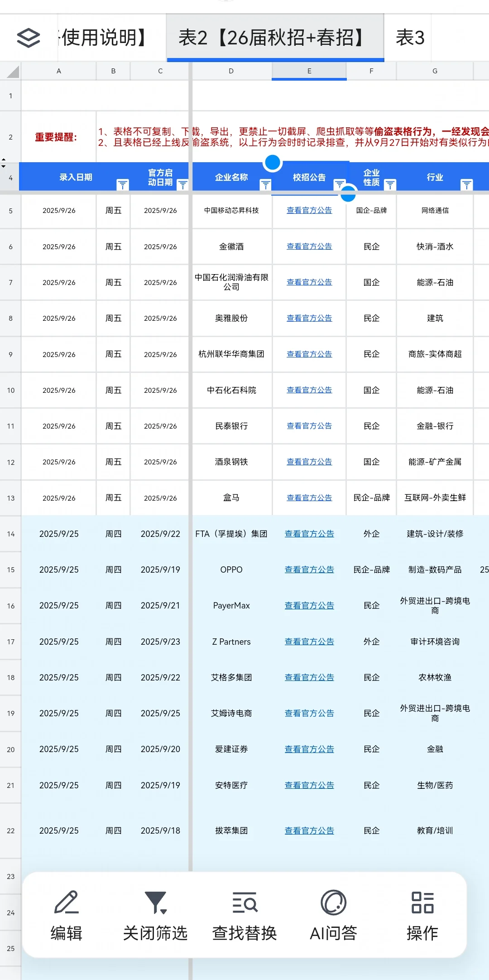
Task: Select the 国企-品牌 cell
Action: coord(372,211)
